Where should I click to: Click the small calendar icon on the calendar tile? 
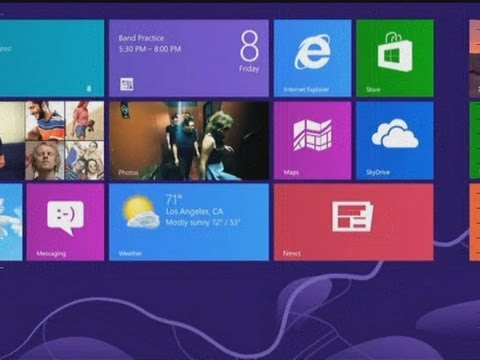tap(127, 84)
